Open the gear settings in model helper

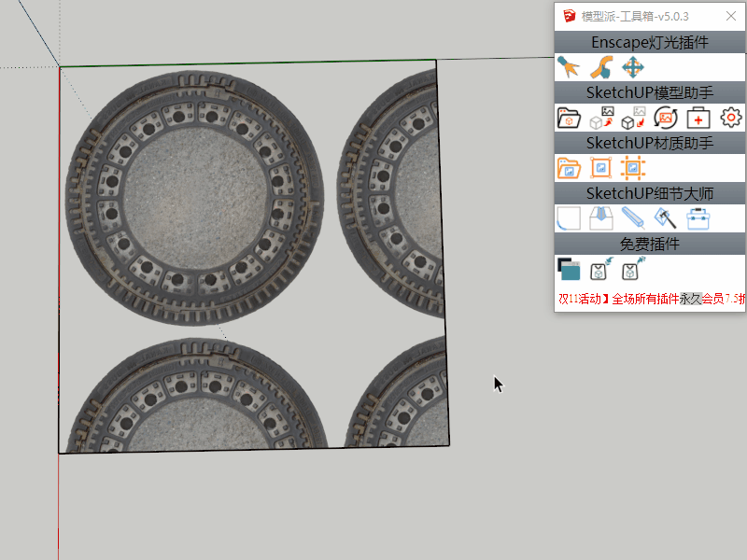pos(730,118)
